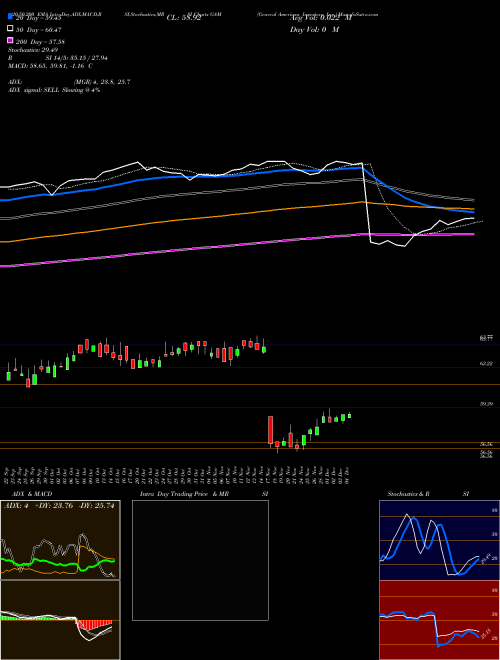Click the '59.39' price axis label
Image resolution: width=500 pixels, height=660 pixels.
486,404
